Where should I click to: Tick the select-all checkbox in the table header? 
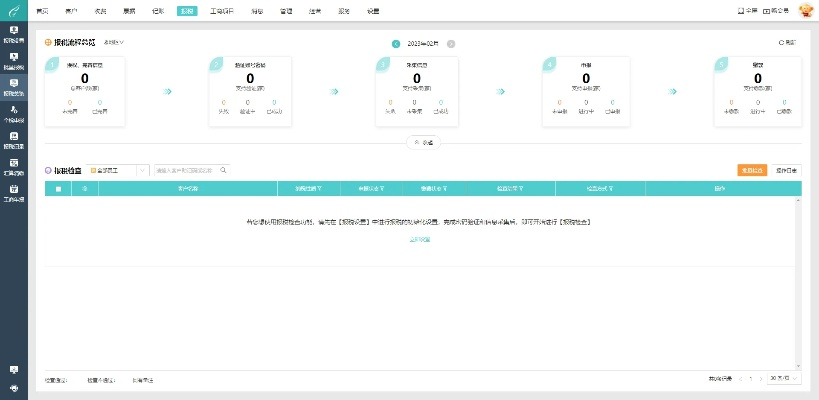point(58,188)
